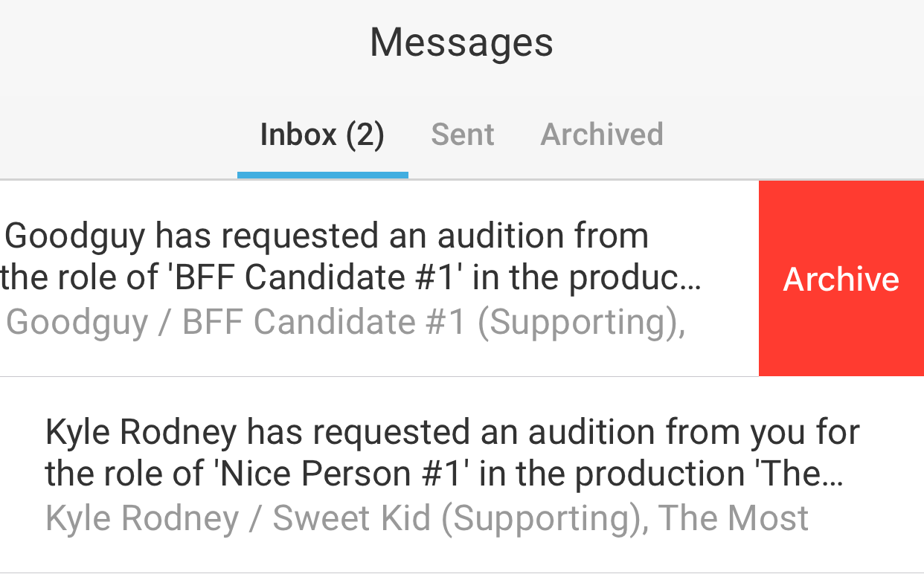The height and width of the screenshot is (574, 924).
Task: Open the Sent messages tab
Action: click(x=462, y=135)
